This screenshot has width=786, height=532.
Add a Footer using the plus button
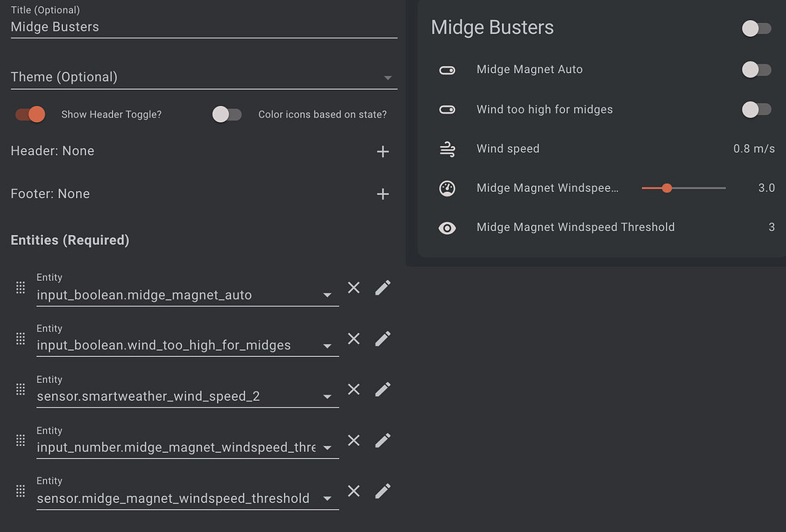click(x=383, y=193)
